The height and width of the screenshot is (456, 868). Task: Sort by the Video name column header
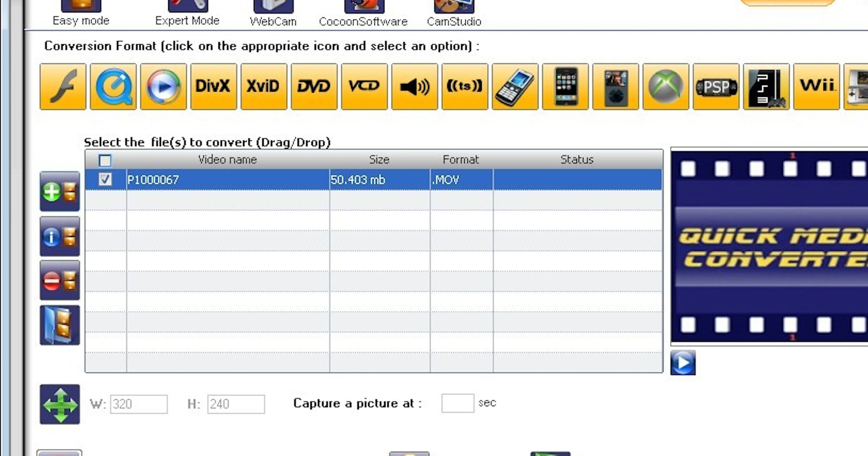pos(227,160)
